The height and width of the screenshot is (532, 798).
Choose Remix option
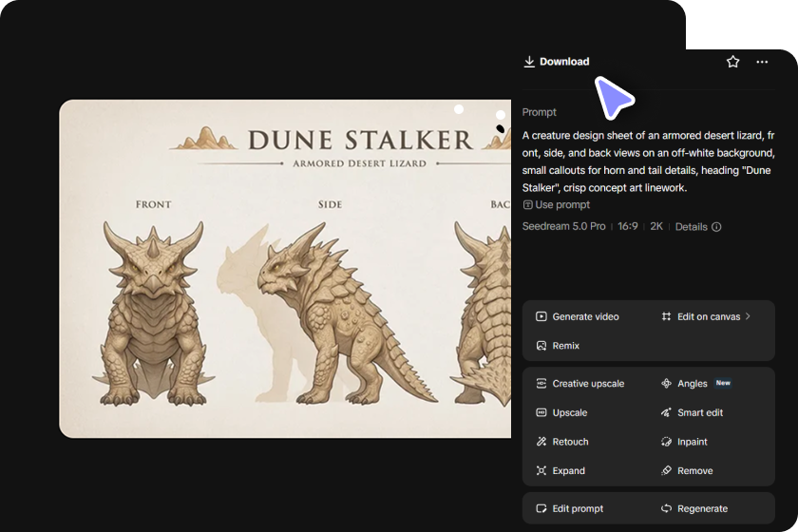pos(558,346)
